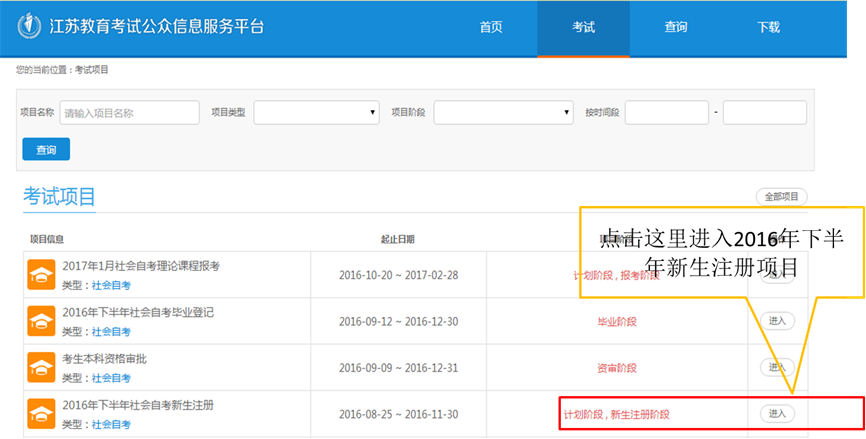Click the Jiangsu education exam platform logo
Viewport: 866px width, 439px height.
[30, 27]
